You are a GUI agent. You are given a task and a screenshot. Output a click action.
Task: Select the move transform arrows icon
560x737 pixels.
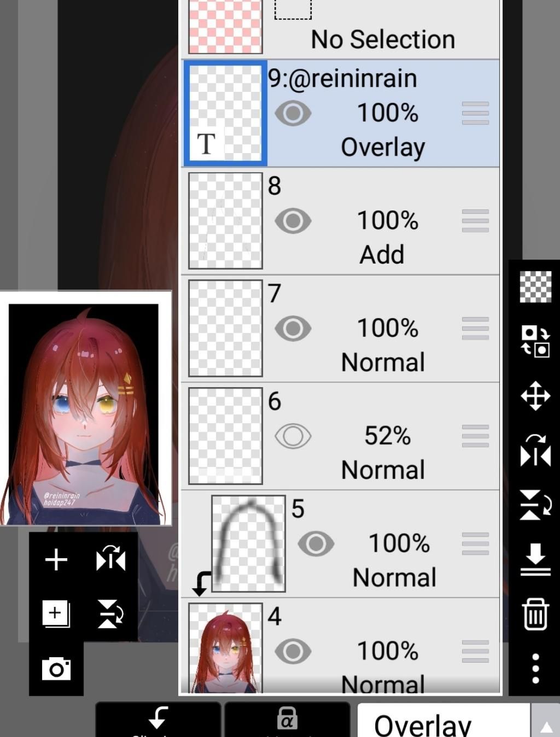pyautogui.click(x=535, y=396)
